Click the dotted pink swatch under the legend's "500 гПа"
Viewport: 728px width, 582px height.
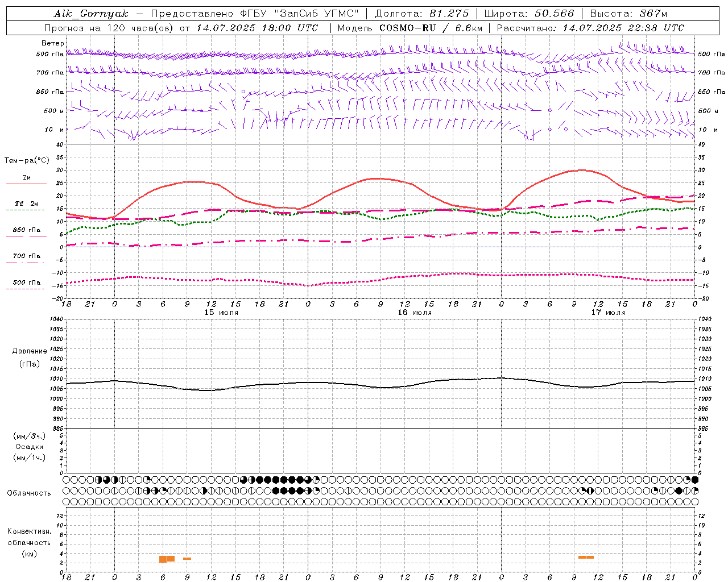point(25,289)
